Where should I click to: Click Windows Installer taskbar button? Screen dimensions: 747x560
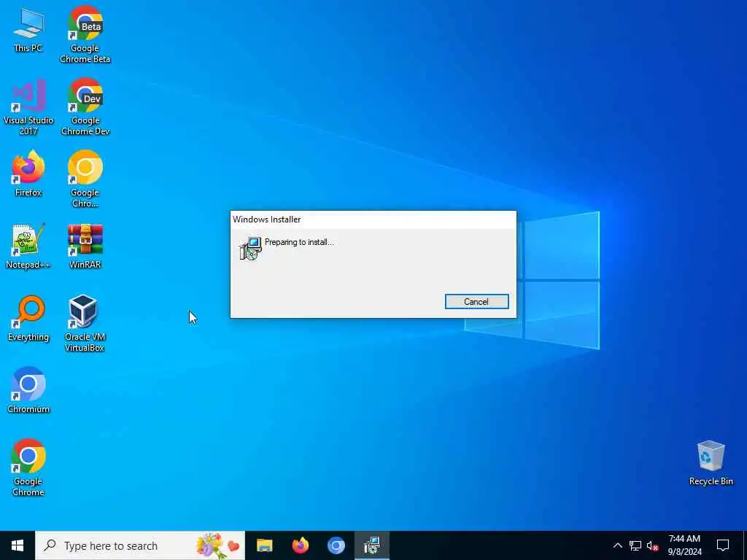[x=371, y=545]
